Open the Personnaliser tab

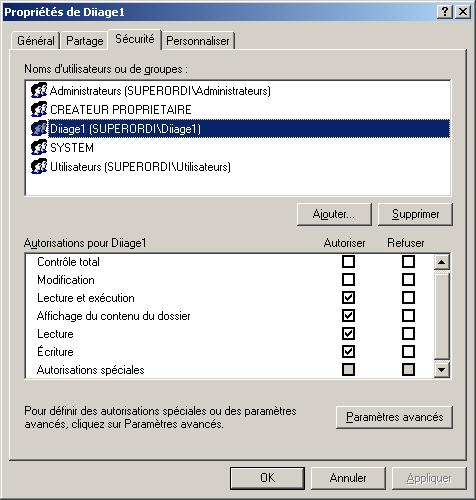(198, 41)
